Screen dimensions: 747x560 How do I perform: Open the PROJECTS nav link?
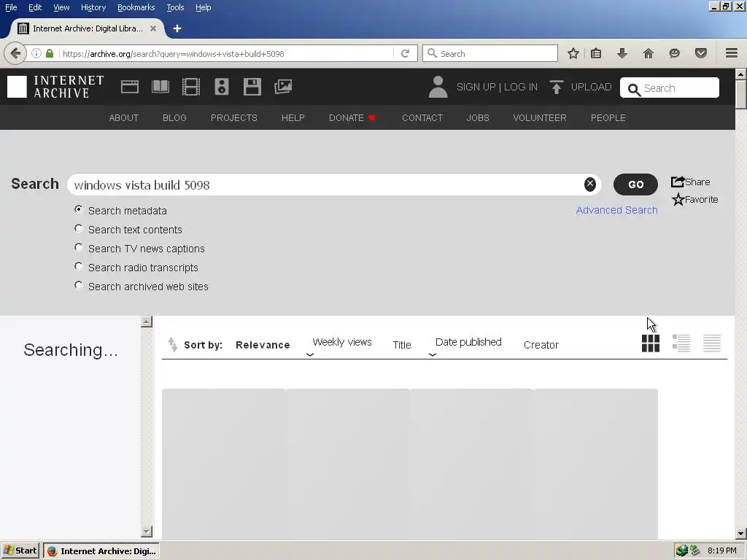(234, 117)
